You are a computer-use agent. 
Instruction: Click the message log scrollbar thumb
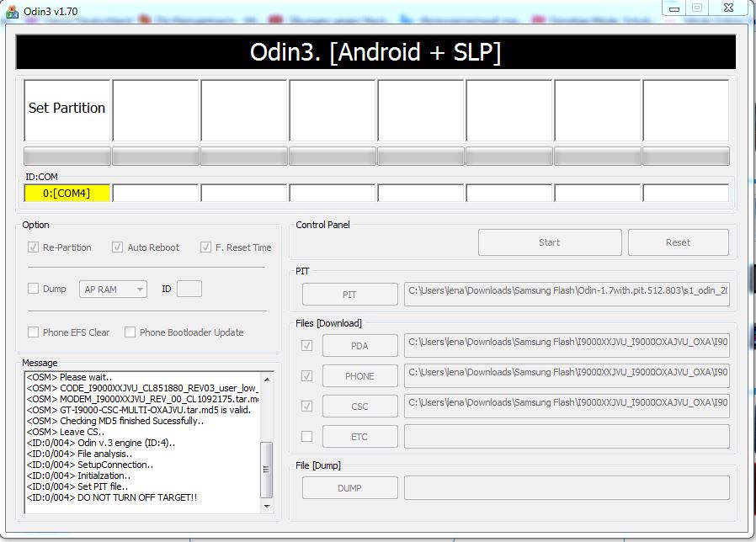(267, 470)
